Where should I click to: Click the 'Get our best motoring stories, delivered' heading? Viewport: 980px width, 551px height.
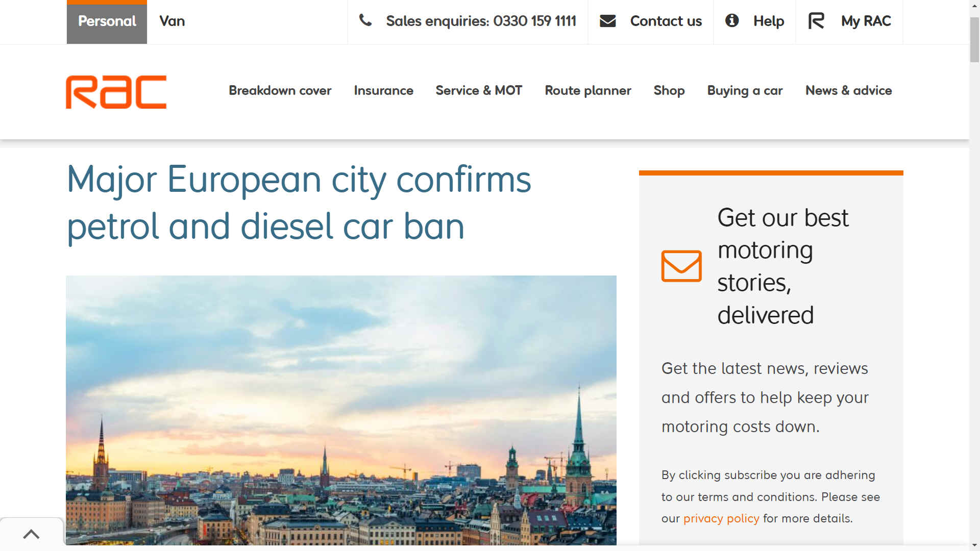point(782,266)
